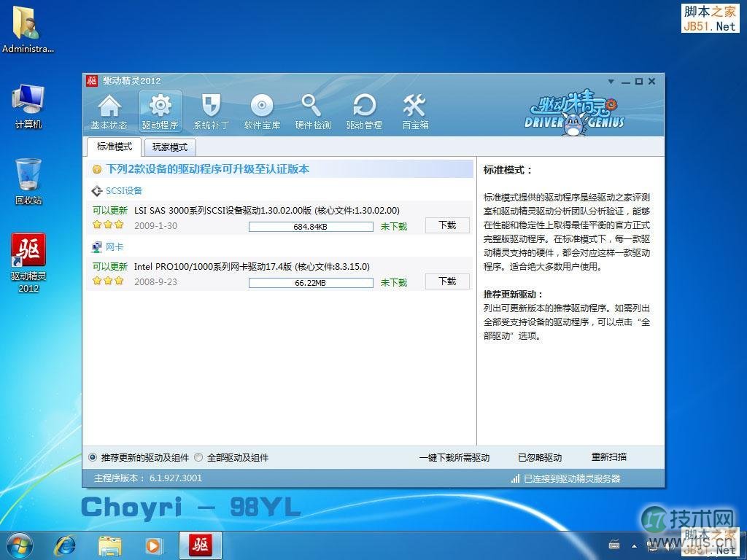747x560 pixels.
Task: Select 推荐更新的驱动及组件 radio button
Action: (x=93, y=458)
